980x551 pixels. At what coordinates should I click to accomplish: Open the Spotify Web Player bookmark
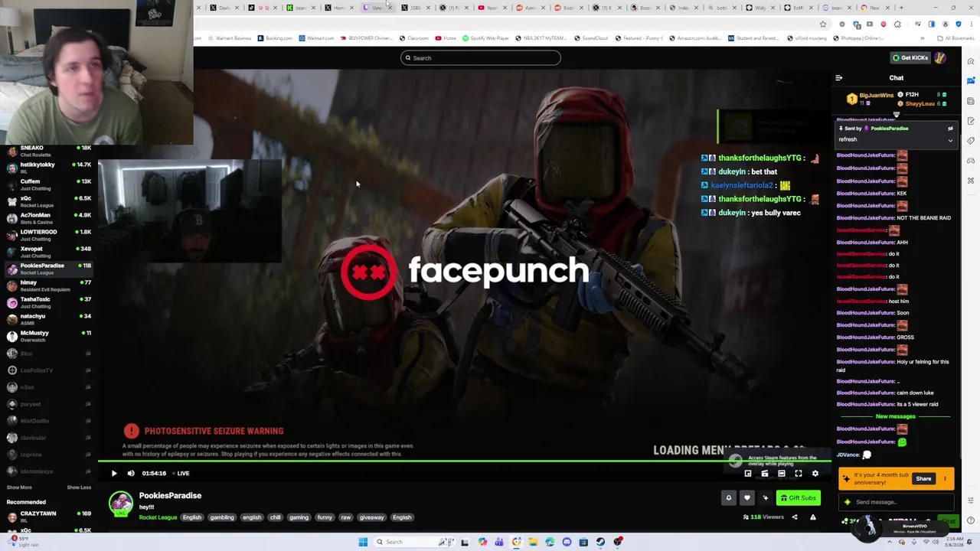pyautogui.click(x=485, y=38)
